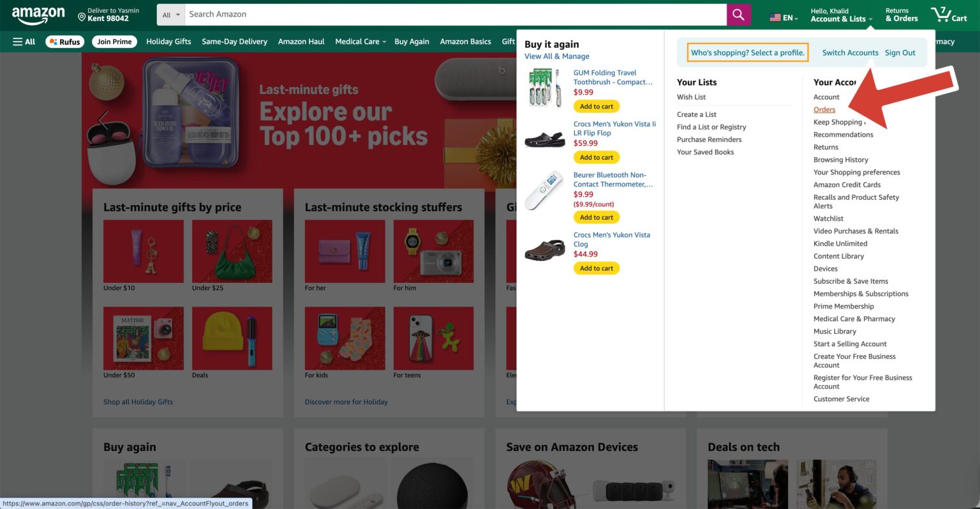Image resolution: width=980 pixels, height=509 pixels.
Task: Open Orders in Your Account
Action: point(824,110)
